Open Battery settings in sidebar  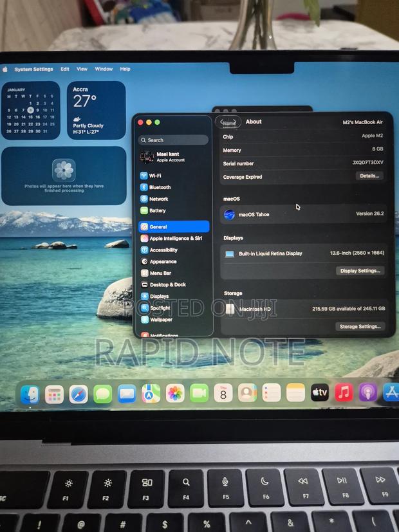[x=174, y=210]
